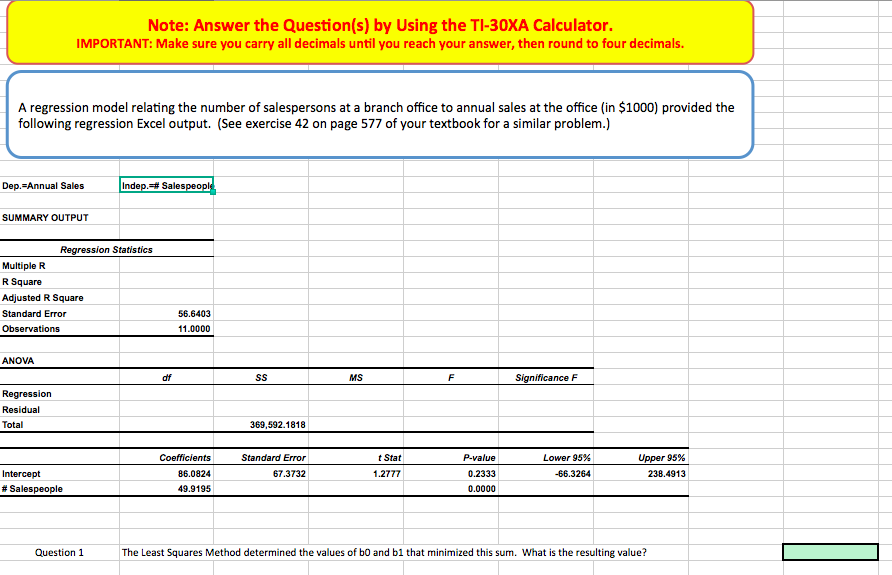892x575 pixels.
Task: Click the Least Squares Method question text
Action: [384, 552]
